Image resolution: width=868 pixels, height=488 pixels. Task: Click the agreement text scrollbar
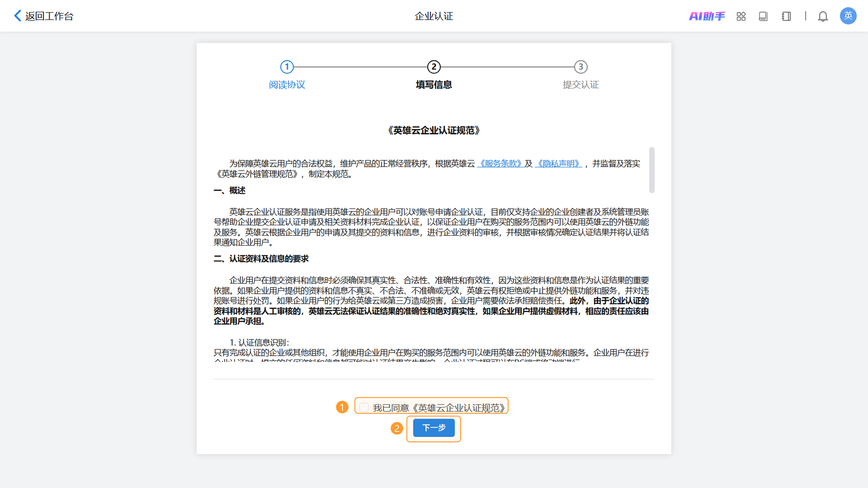click(x=652, y=170)
